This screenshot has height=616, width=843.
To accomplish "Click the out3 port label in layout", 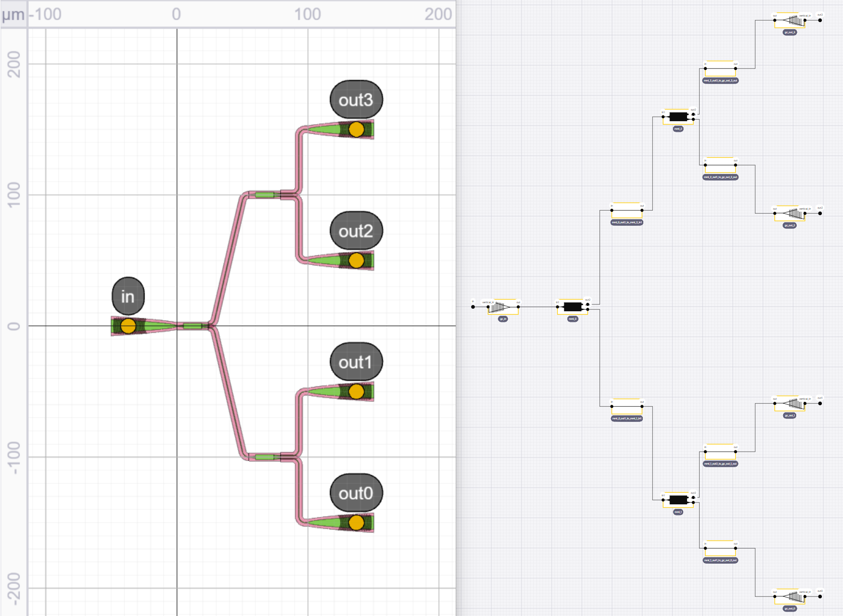I will (x=356, y=100).
